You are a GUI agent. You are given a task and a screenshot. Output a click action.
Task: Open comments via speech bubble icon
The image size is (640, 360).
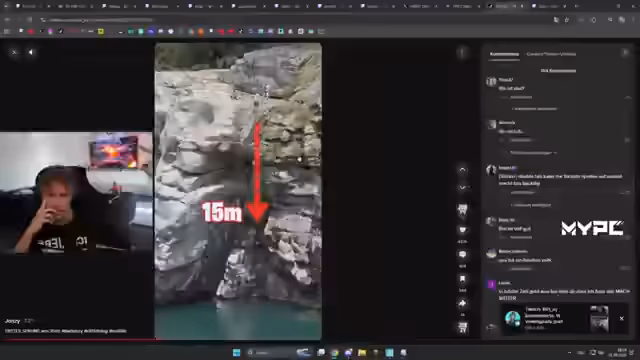462,254
